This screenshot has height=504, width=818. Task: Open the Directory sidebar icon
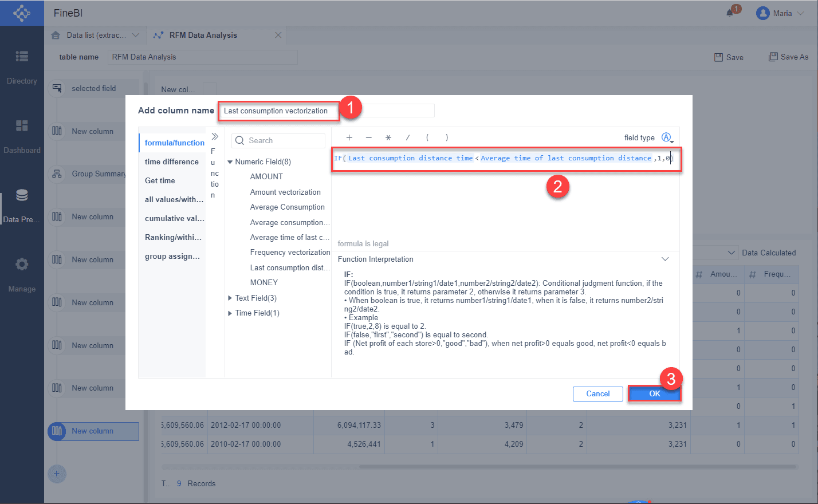click(22, 56)
